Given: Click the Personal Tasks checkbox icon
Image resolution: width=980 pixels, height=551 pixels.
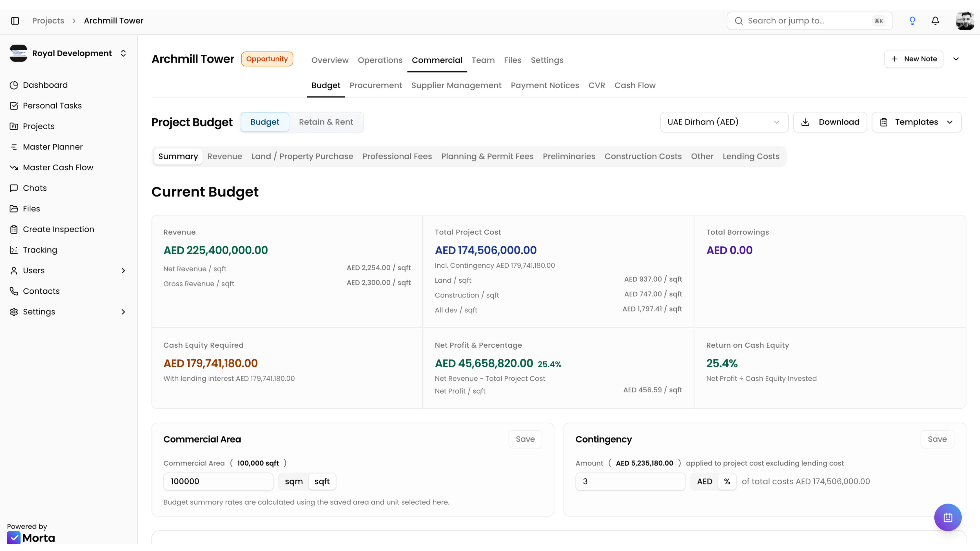Looking at the screenshot, I should (14, 105).
